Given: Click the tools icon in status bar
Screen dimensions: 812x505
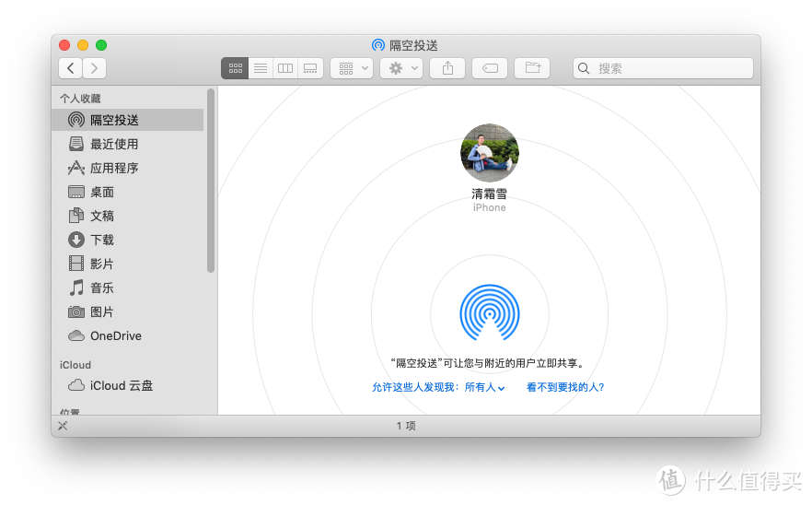Looking at the screenshot, I should [x=63, y=426].
